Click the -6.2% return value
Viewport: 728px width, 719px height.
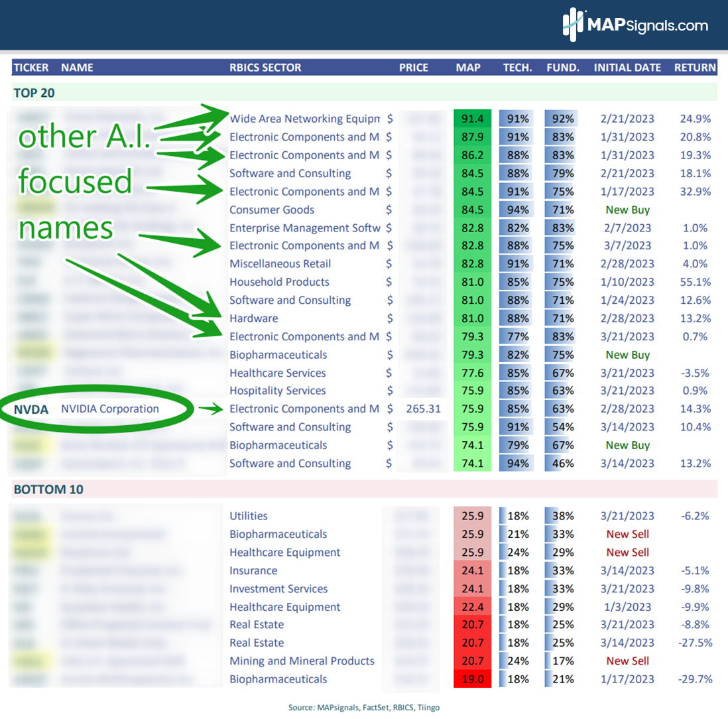695,516
